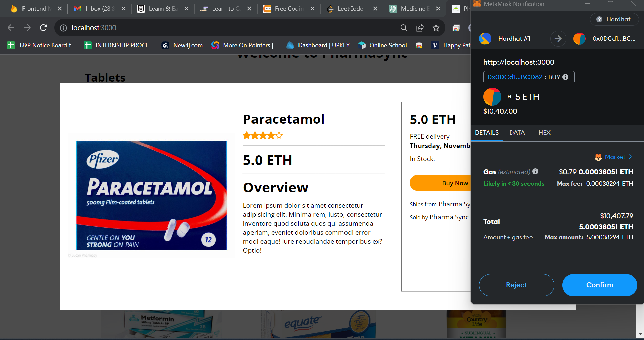Viewport: 644px width, 340px height.
Task: Click the Tablets section heading
Action: pyautogui.click(x=105, y=78)
